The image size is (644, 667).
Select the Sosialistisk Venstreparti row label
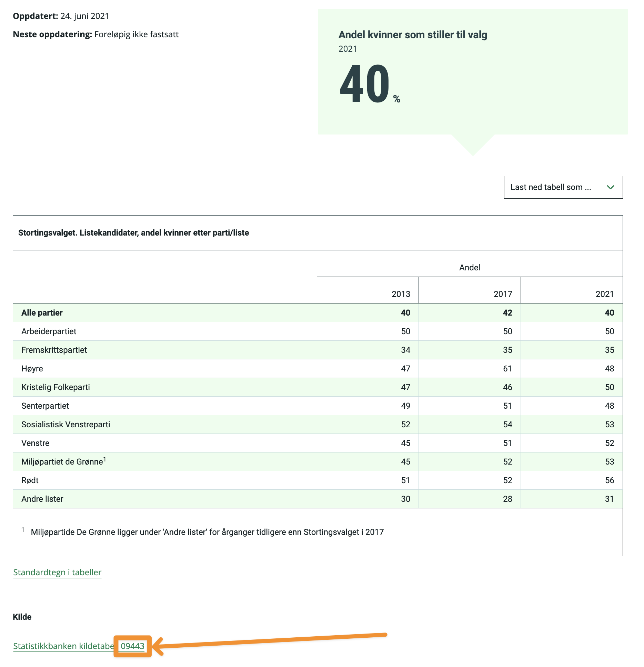tap(66, 425)
